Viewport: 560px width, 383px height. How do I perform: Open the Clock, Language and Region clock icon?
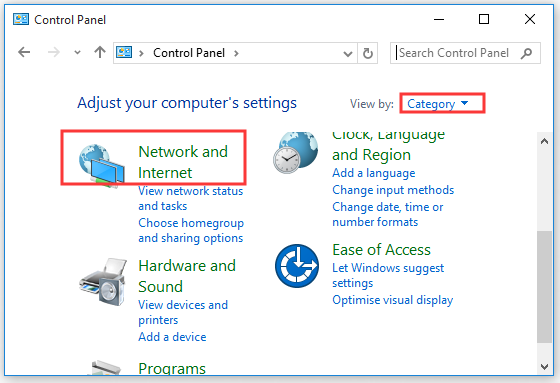[296, 152]
